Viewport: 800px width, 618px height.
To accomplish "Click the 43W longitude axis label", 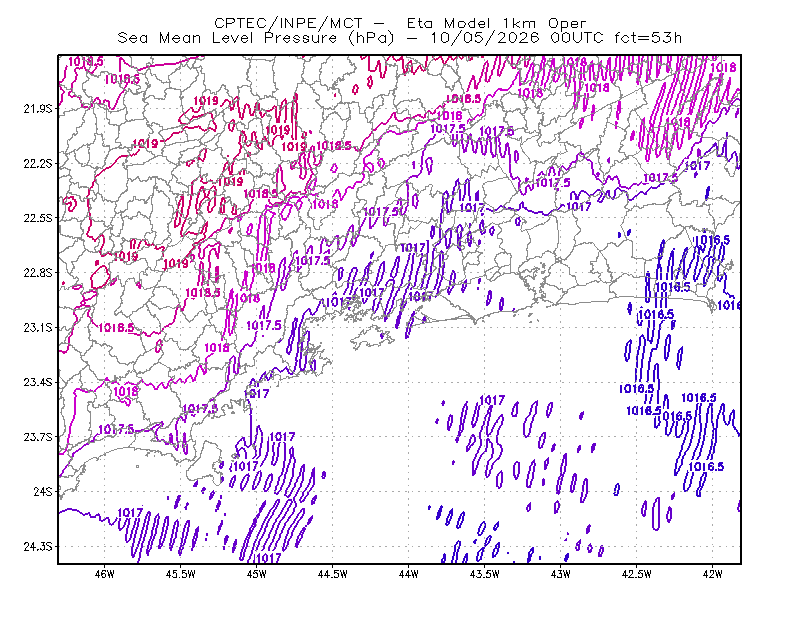I will (x=561, y=574).
